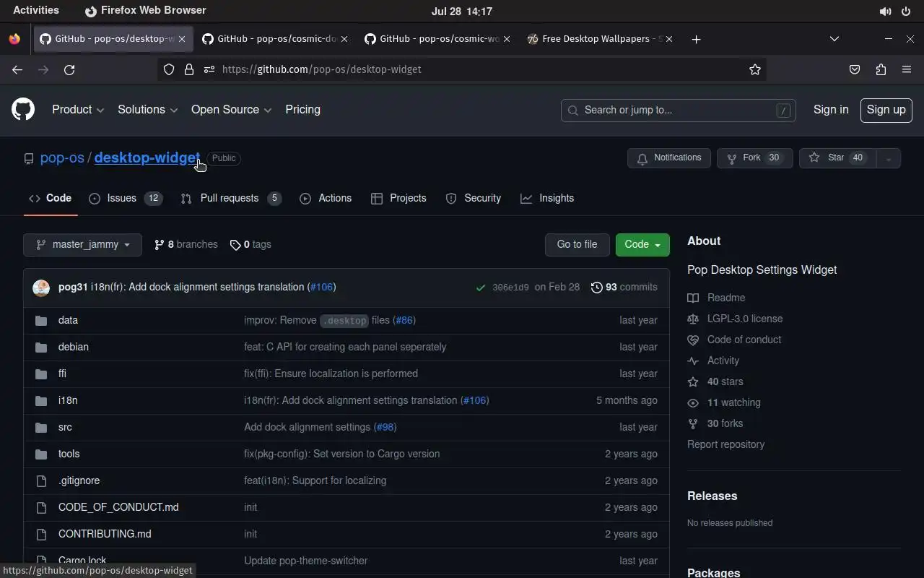Image resolution: width=924 pixels, height=578 pixels.
Task: Click the Firefox back arrow
Action: tap(17, 69)
